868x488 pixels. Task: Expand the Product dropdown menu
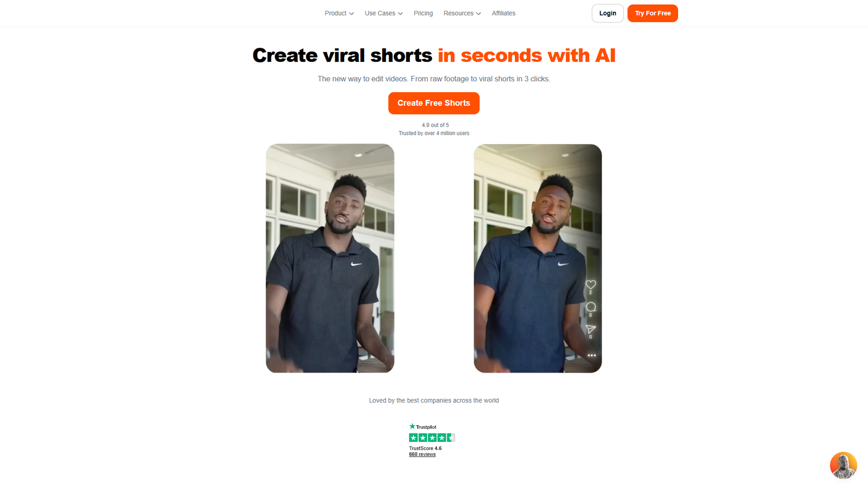(339, 13)
